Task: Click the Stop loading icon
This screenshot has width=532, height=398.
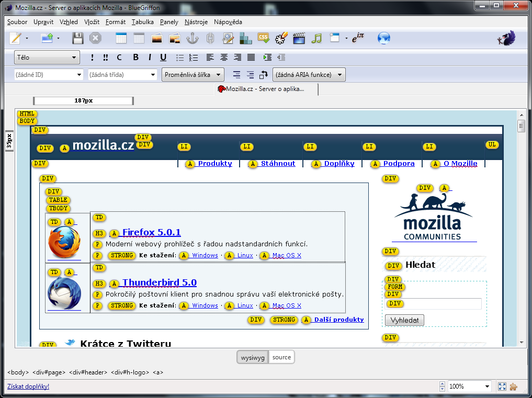Action: pos(95,38)
